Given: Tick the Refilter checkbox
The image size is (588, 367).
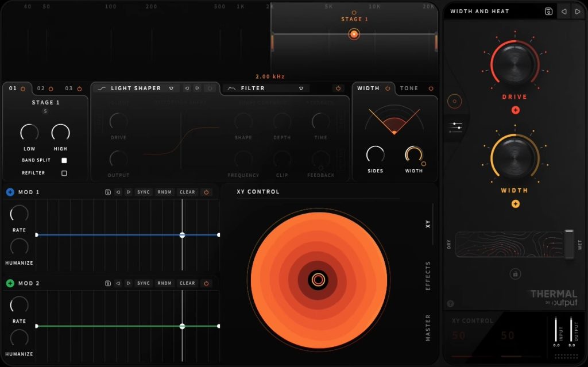Looking at the screenshot, I should tap(64, 173).
